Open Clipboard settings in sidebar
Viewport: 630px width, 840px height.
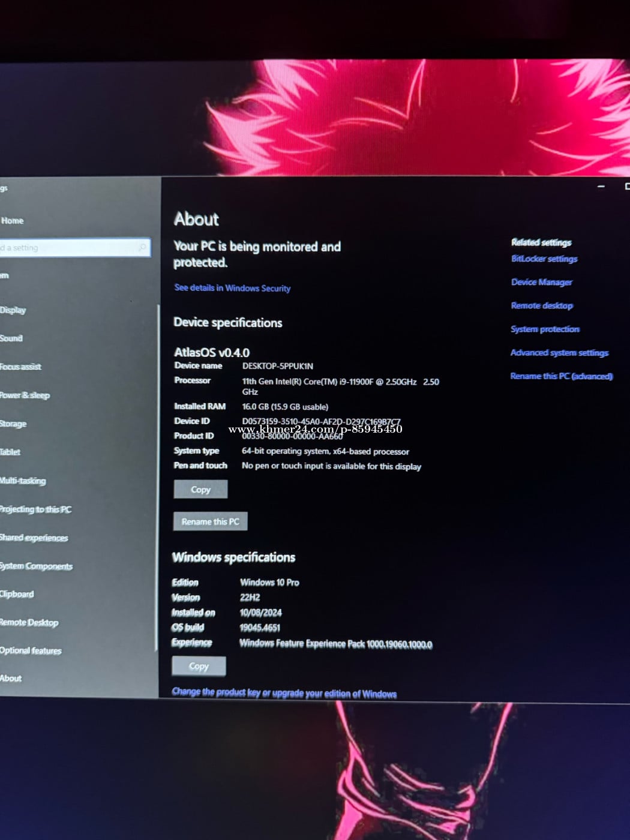point(17,594)
